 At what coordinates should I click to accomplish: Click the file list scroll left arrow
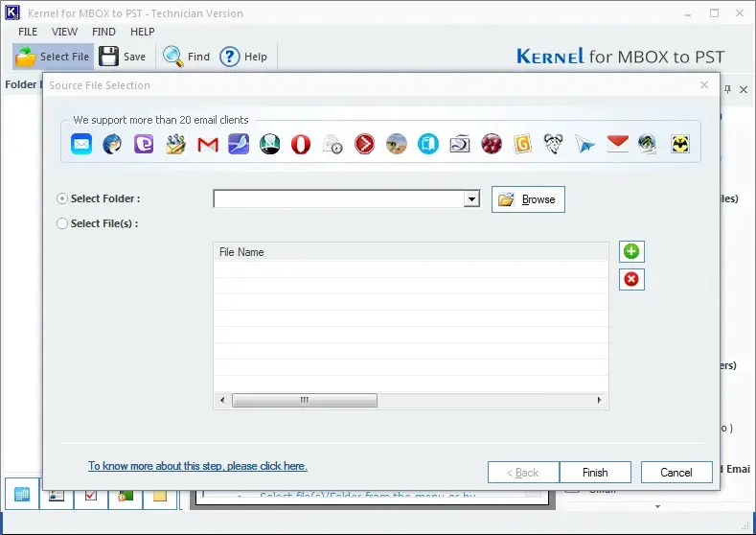tap(222, 400)
